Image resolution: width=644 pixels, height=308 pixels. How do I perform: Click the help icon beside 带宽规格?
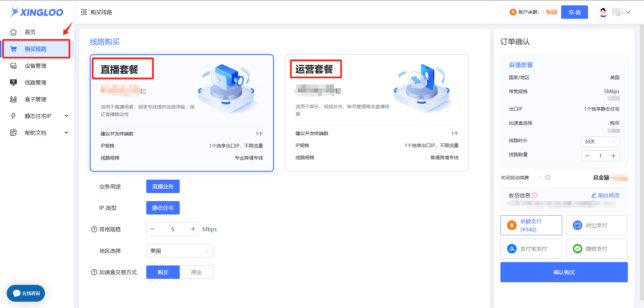coord(94,229)
